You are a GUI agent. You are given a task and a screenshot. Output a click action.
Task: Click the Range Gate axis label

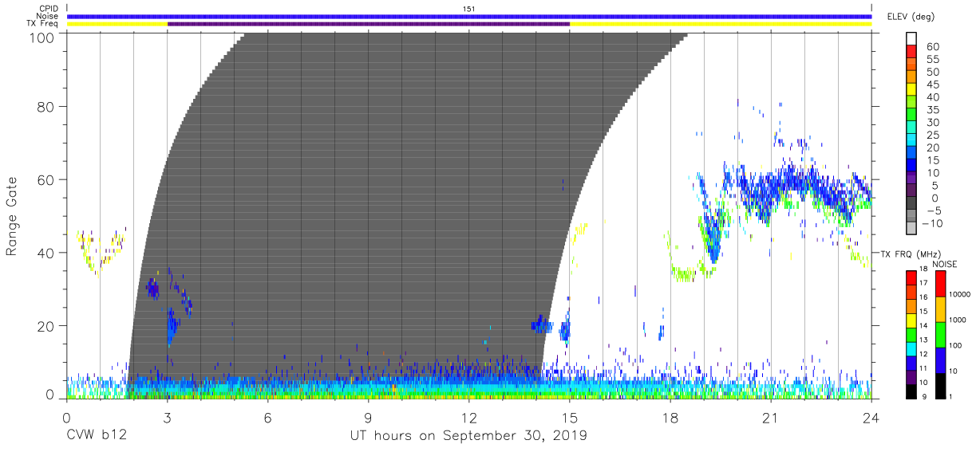pos(12,217)
